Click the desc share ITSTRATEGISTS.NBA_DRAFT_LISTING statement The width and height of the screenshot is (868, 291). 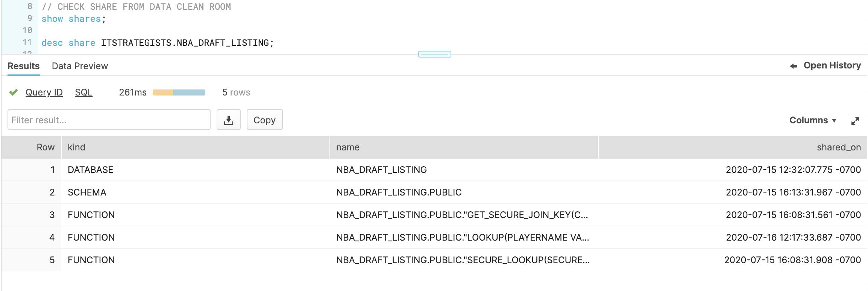click(x=158, y=43)
